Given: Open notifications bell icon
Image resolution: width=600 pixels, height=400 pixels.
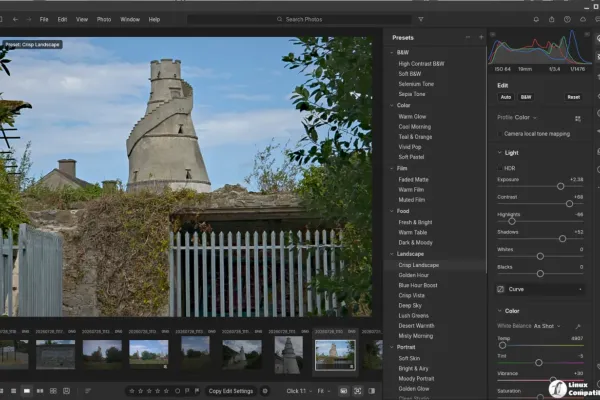Looking at the screenshot, I should 536,19.
